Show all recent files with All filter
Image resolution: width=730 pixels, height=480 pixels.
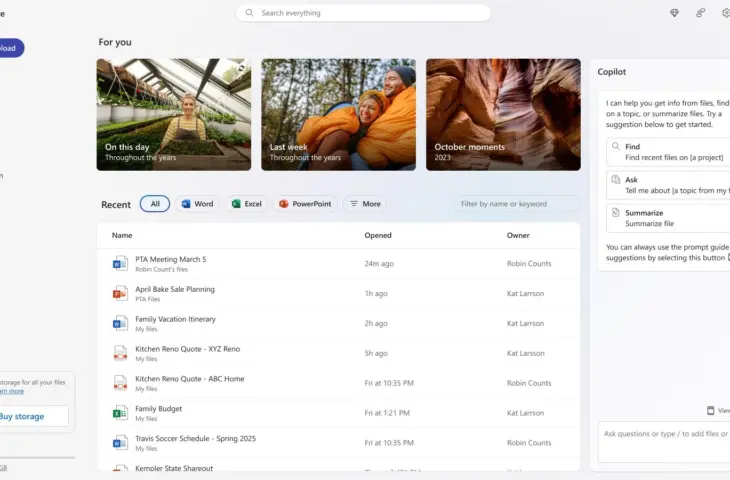tap(155, 204)
